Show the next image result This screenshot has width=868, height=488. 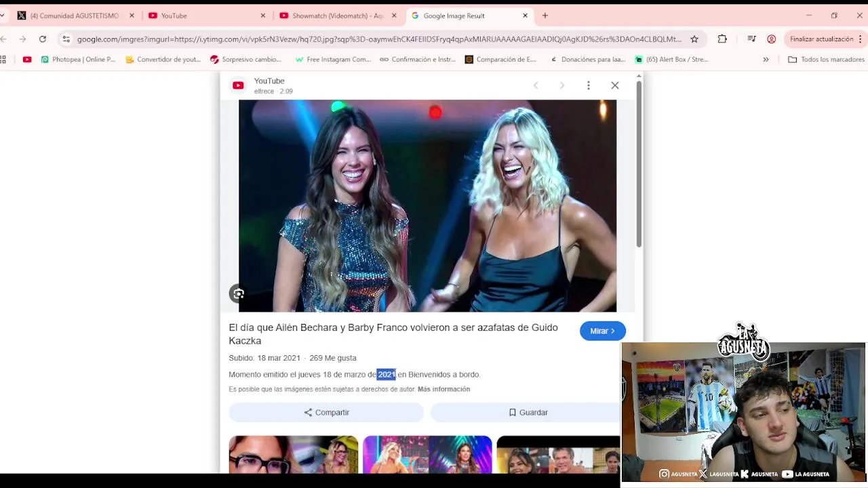[x=562, y=85]
